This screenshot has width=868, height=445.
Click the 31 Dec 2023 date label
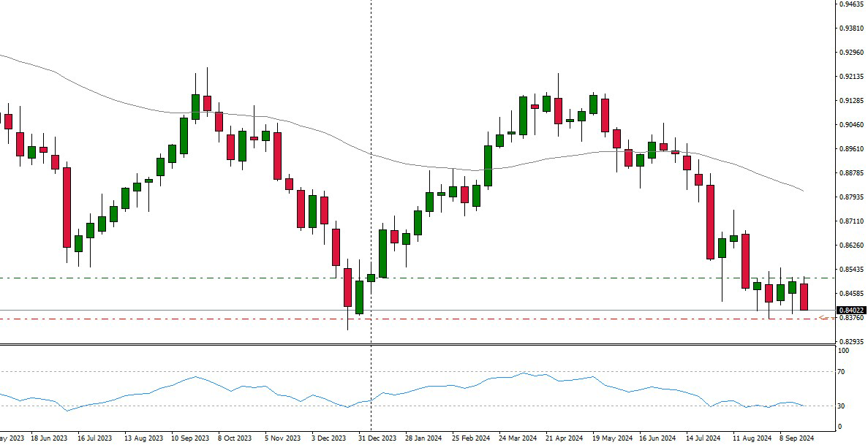click(x=377, y=438)
